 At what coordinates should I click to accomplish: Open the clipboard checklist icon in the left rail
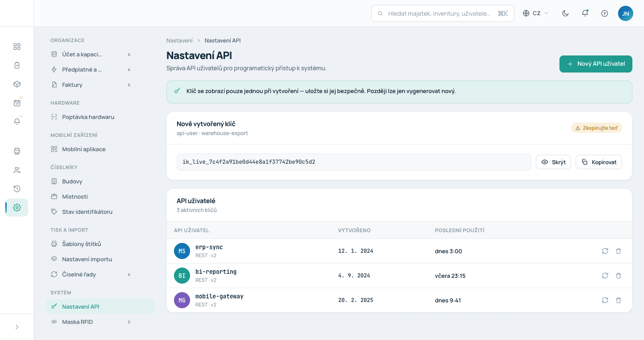17,65
